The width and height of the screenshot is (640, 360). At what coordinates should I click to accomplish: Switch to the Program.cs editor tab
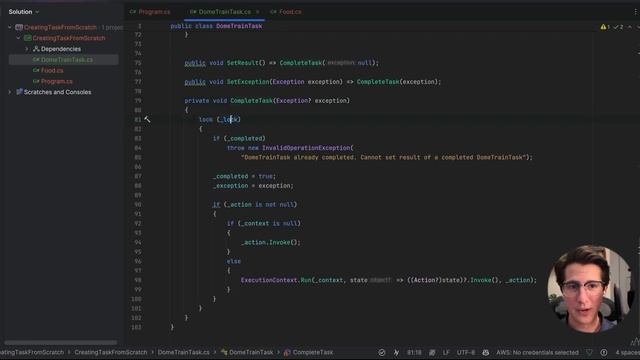coord(150,12)
